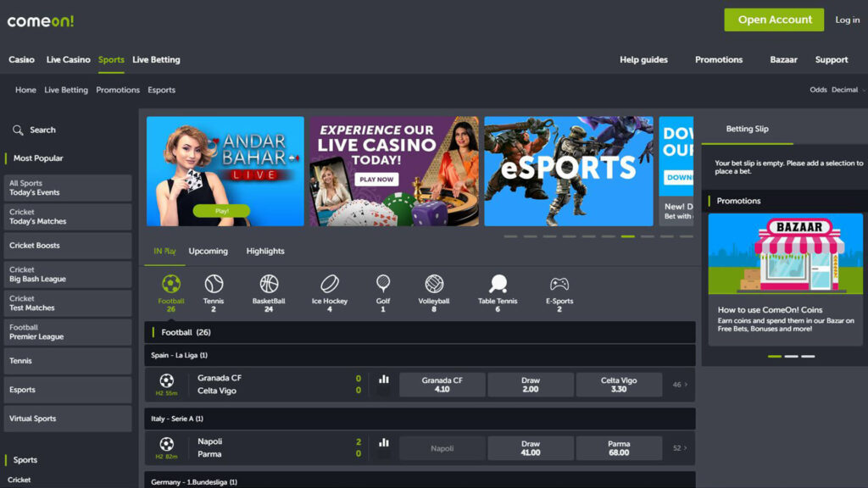Go to the Bazaar page

[x=783, y=60]
